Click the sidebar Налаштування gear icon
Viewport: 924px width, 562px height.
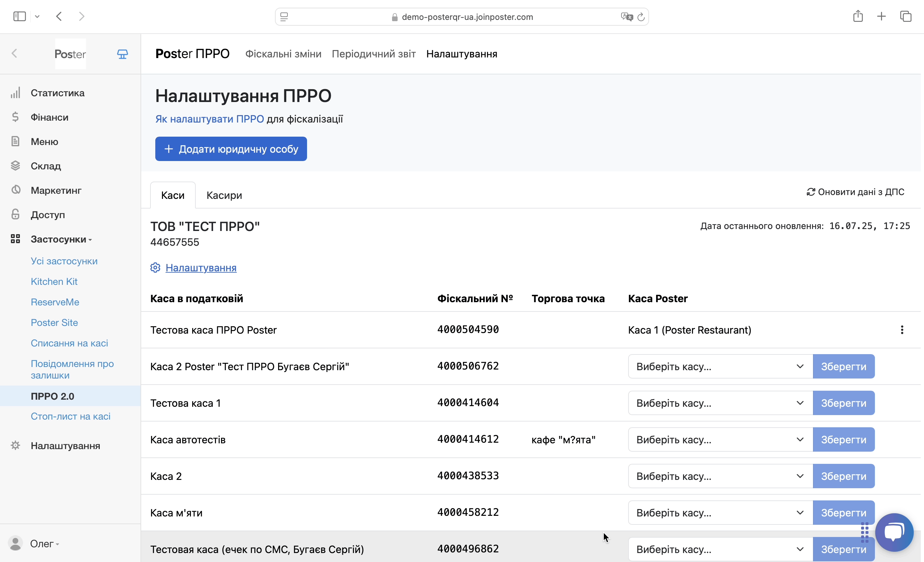tap(15, 446)
